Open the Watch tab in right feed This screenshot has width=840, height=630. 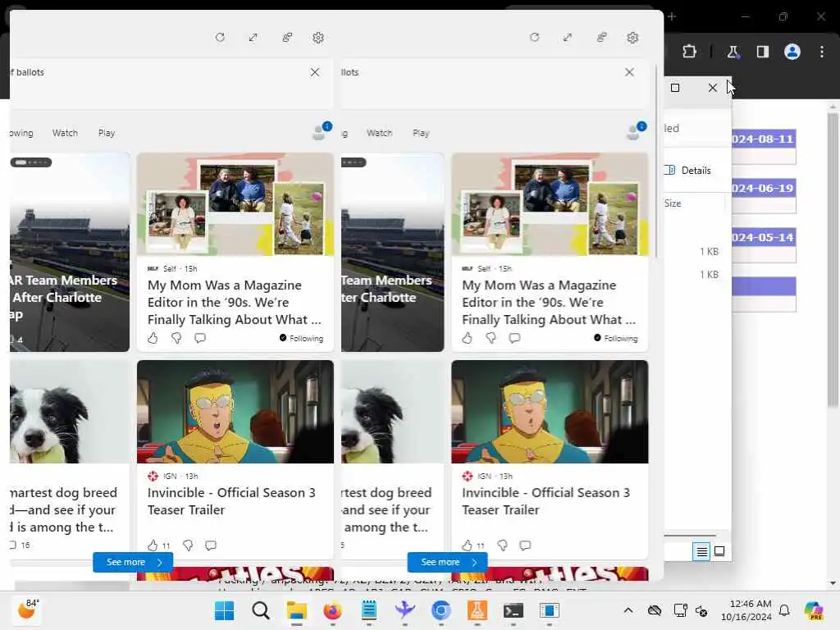click(x=379, y=133)
